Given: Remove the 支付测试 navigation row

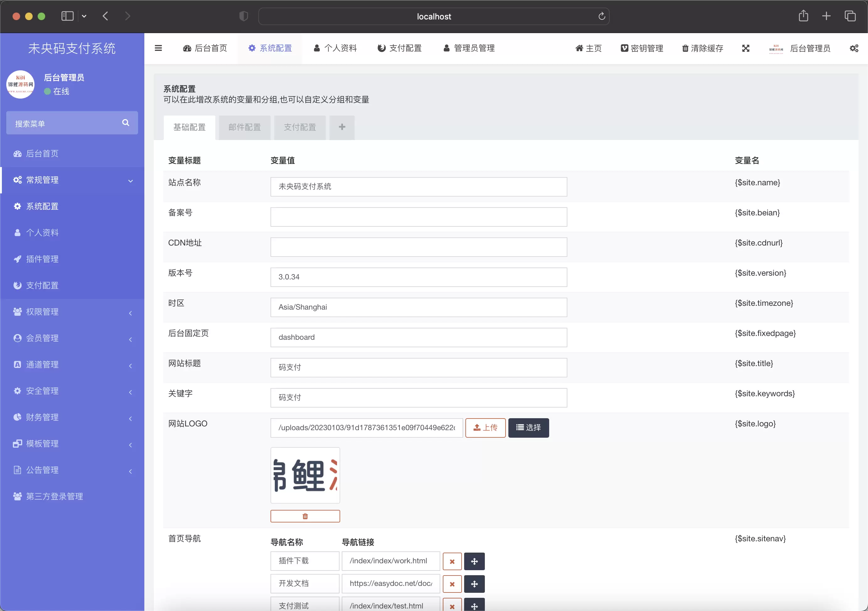Looking at the screenshot, I should click(x=452, y=605).
